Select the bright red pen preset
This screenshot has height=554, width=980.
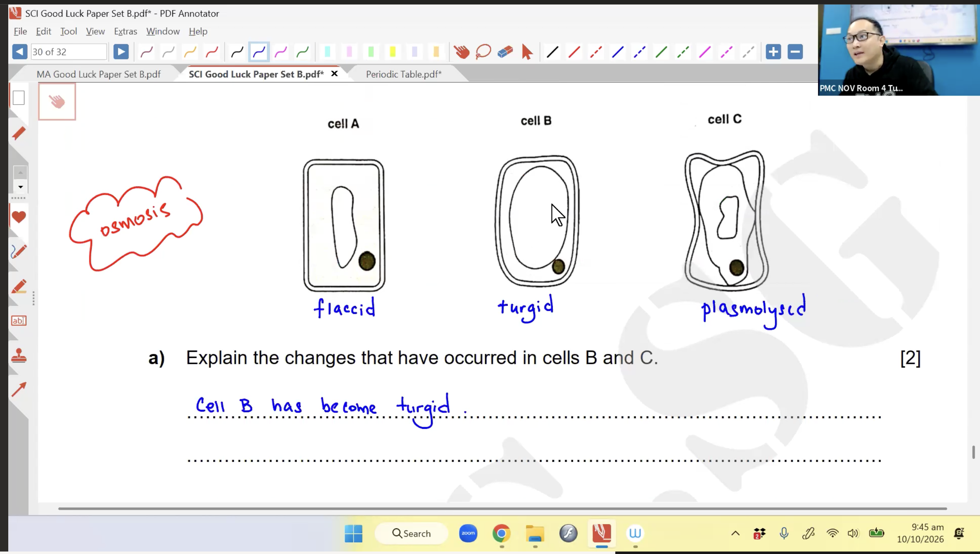pyautogui.click(x=212, y=52)
